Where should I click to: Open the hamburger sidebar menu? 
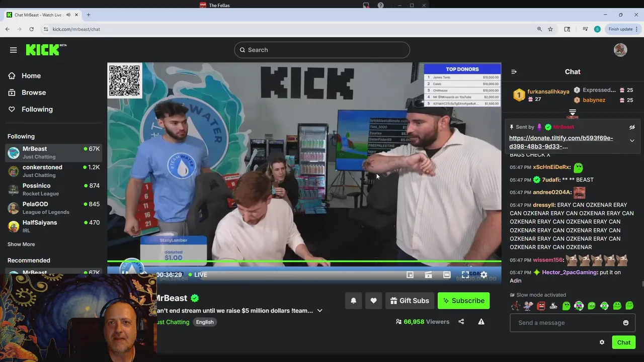[14, 50]
